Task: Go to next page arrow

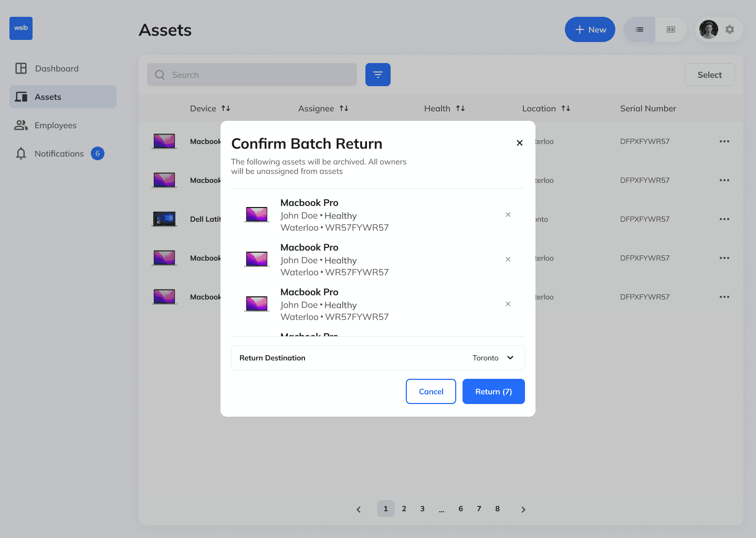Action: pos(523,509)
